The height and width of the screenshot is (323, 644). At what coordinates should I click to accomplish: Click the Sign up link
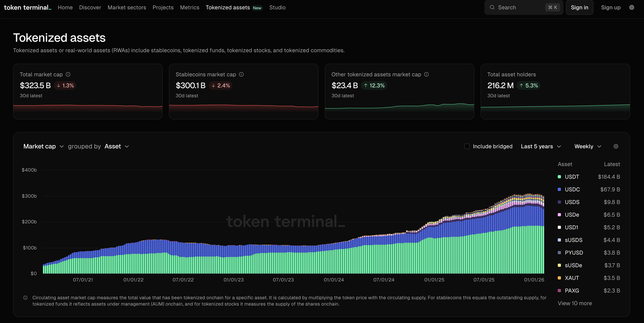(x=611, y=7)
